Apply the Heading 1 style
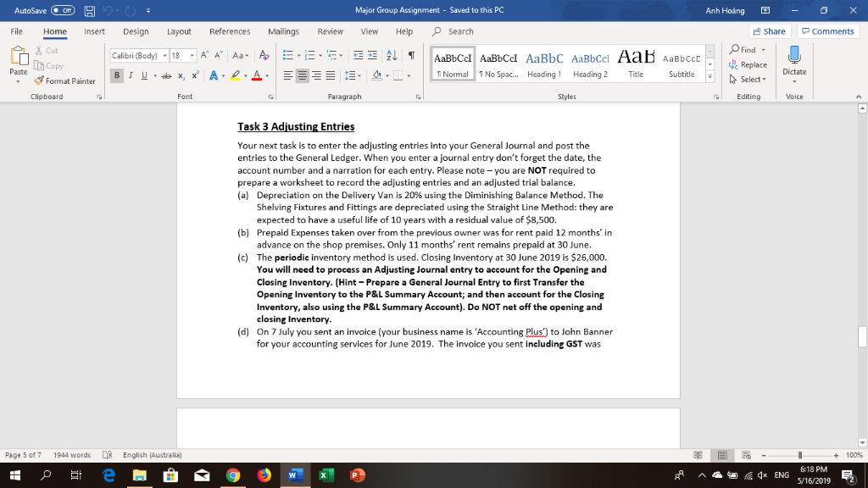868x488 pixels. point(544,64)
